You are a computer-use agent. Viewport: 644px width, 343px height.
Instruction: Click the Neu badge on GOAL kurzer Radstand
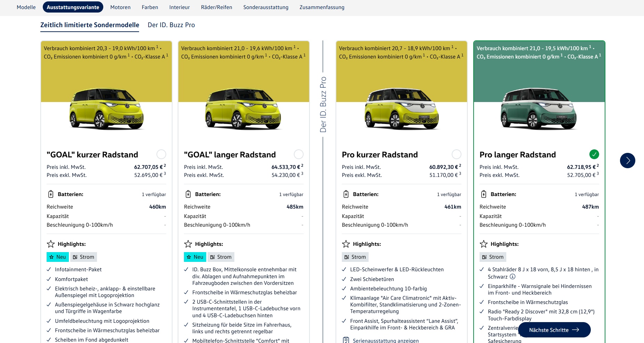coord(58,257)
